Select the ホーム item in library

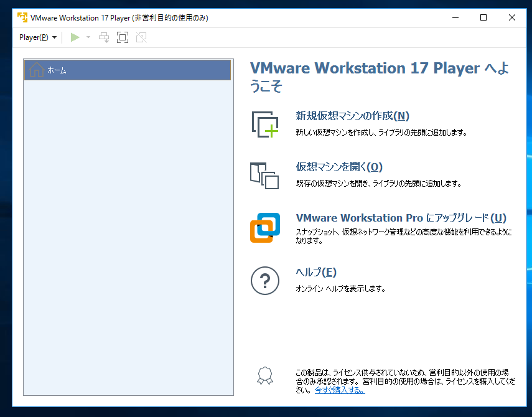[128, 70]
